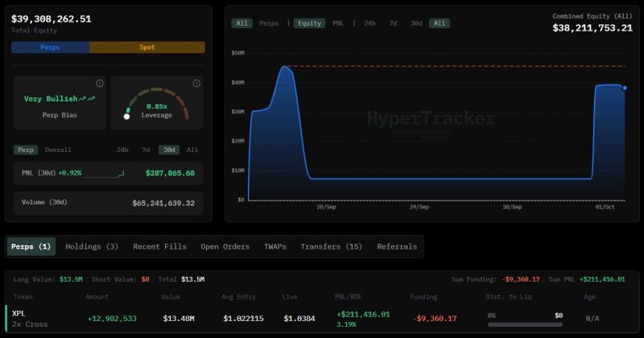Toggle stats view to Overall
The image size is (644, 338).
point(58,150)
